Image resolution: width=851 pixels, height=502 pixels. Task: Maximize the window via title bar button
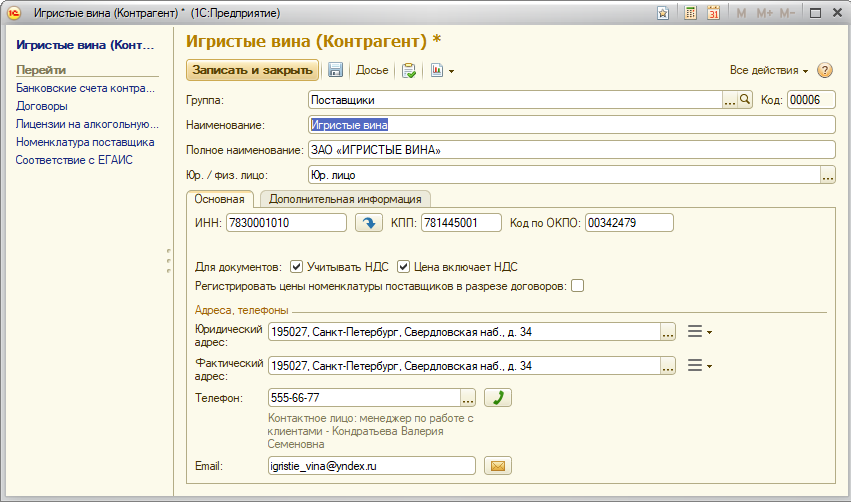pos(815,13)
